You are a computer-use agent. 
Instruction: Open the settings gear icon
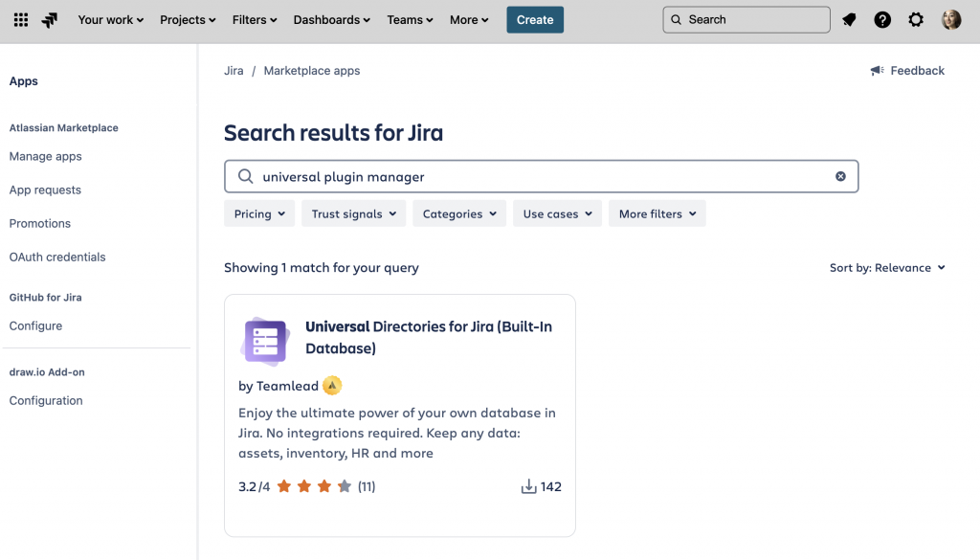[x=916, y=20]
